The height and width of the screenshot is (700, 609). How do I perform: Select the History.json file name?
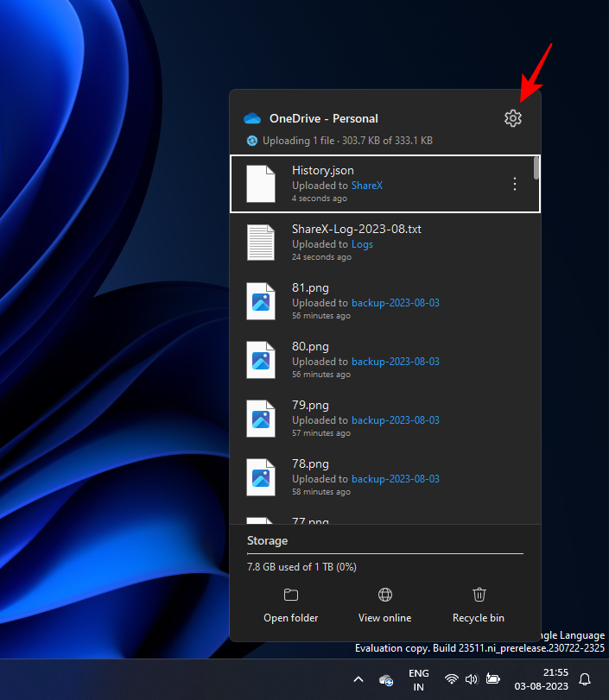(322, 171)
